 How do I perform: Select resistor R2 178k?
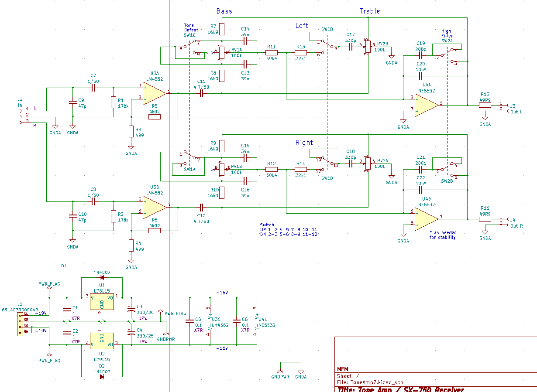114,216
